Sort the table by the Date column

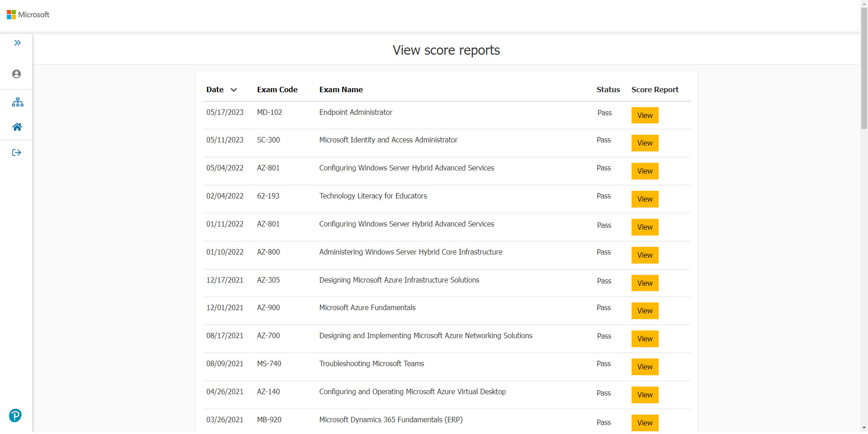pyautogui.click(x=214, y=90)
